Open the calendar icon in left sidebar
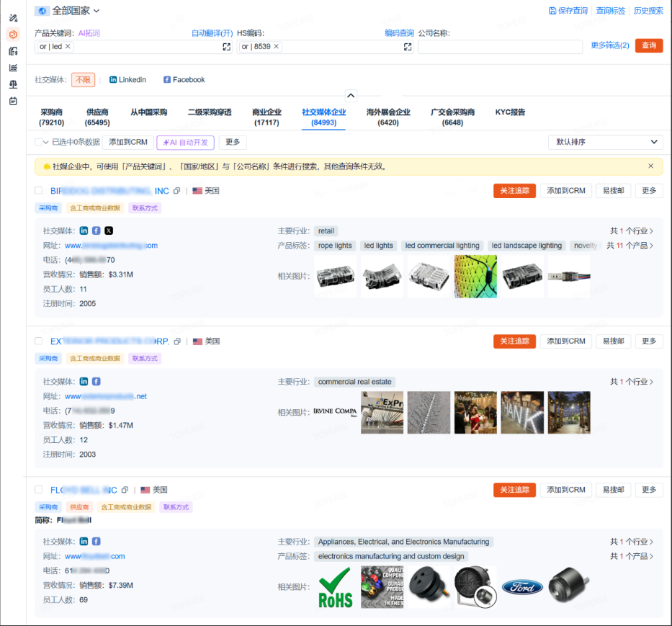This screenshot has height=626, width=672. point(13,101)
